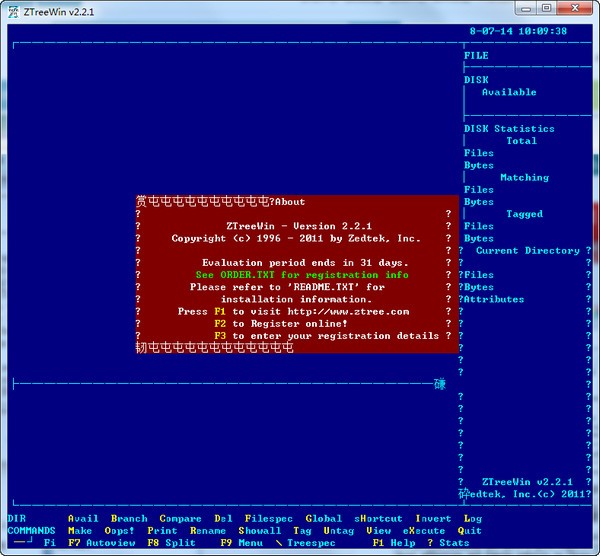The width and height of the screenshot is (600, 556).
Task: Click the Make command
Action: [80, 531]
